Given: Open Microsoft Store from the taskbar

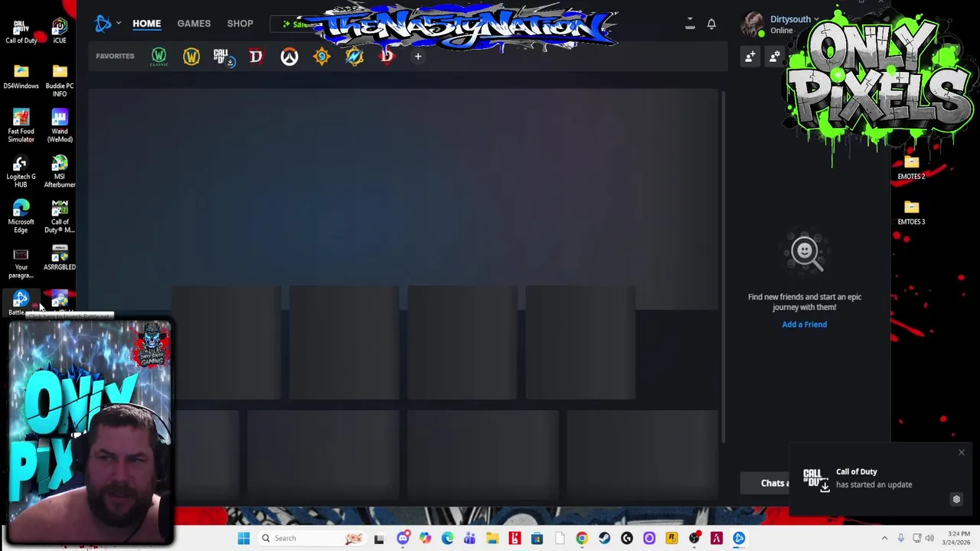Looking at the screenshot, I should (537, 538).
